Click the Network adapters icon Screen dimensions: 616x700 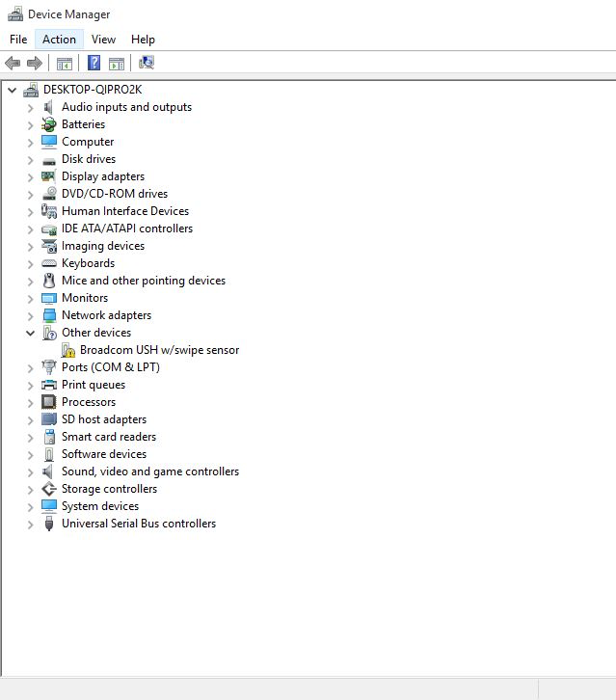click(49, 315)
